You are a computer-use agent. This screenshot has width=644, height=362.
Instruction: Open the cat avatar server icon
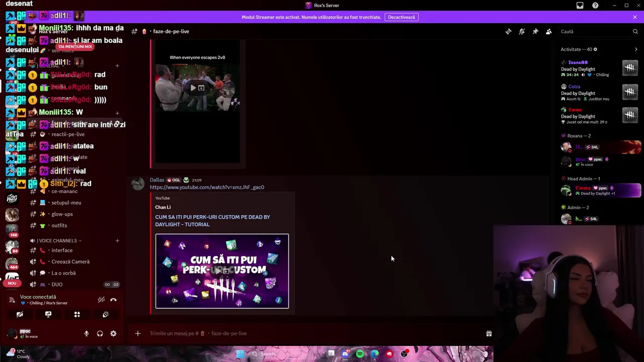[12, 215]
